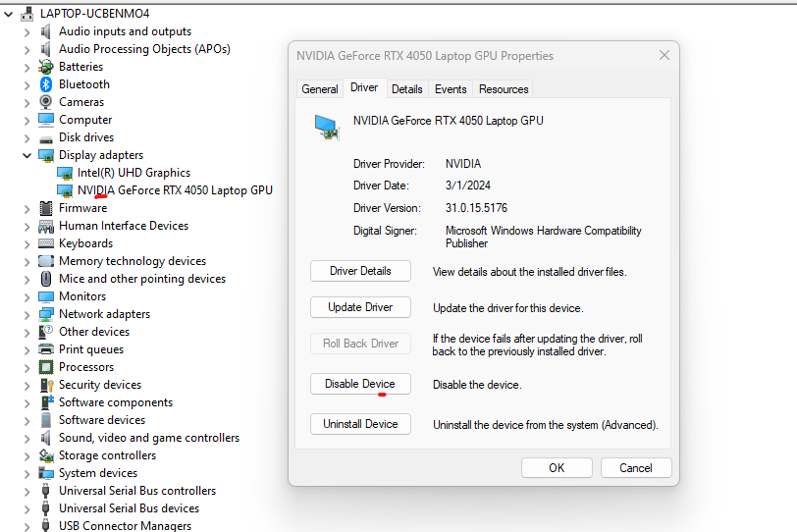Click the LAPTOP-UCBENMO4 computer root icon
797x532 pixels.
(x=27, y=14)
